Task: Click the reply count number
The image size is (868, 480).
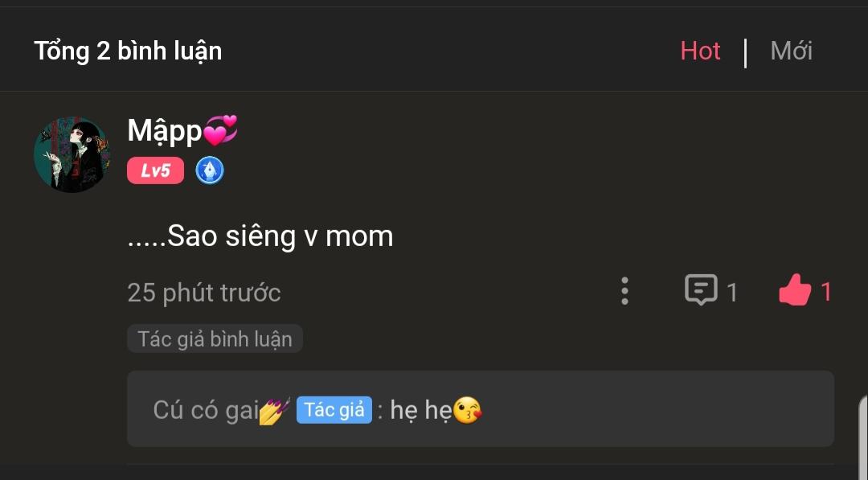Action: pyautogui.click(x=732, y=292)
